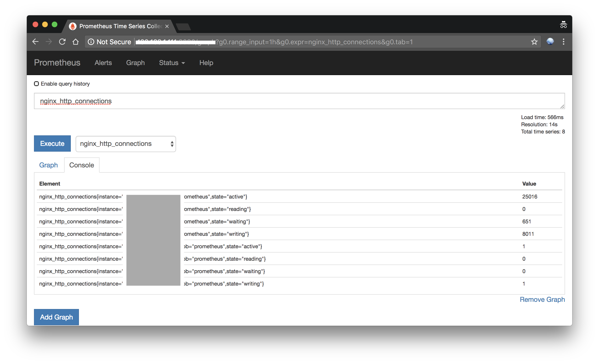Image resolution: width=599 pixels, height=364 pixels.
Task: Open the nginx_http_connections metric dropdown
Action: click(x=126, y=144)
